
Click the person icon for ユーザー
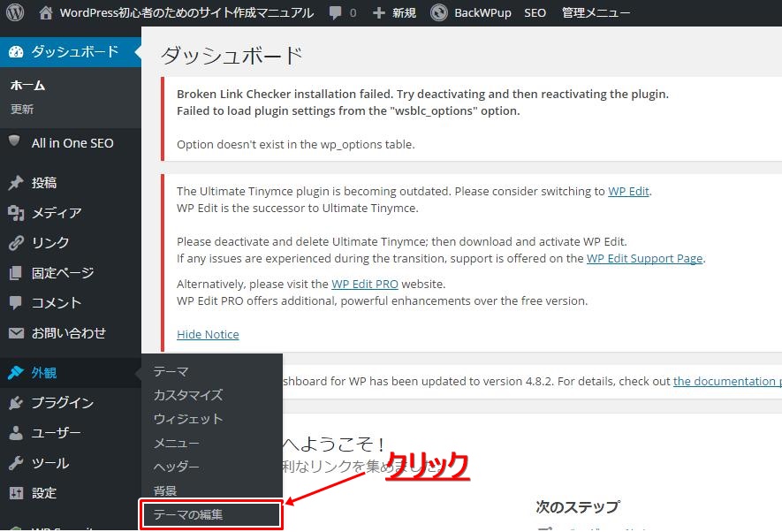[16, 433]
